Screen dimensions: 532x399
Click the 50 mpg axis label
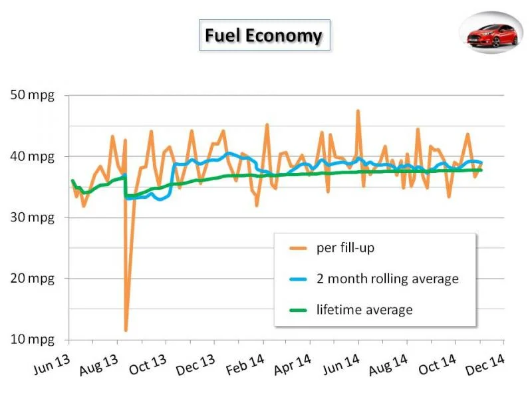(x=32, y=95)
